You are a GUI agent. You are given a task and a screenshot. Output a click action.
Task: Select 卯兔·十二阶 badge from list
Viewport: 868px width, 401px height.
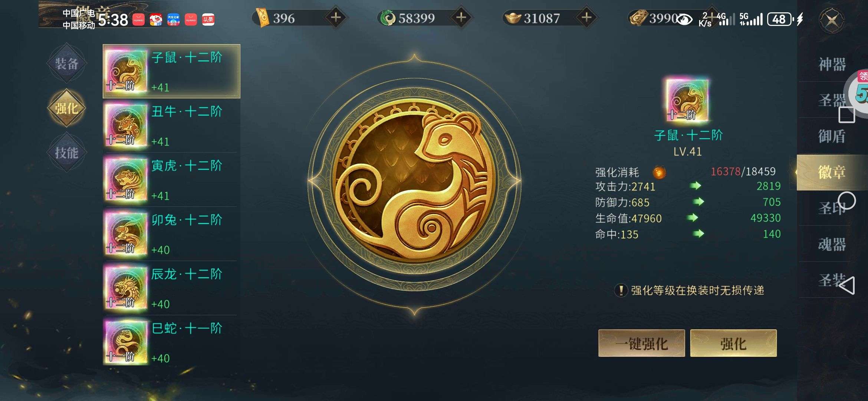(171, 234)
